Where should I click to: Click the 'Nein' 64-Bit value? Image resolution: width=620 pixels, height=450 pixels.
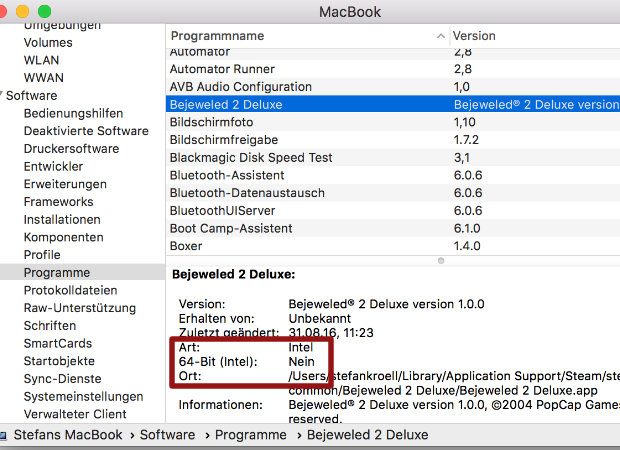tap(302, 361)
